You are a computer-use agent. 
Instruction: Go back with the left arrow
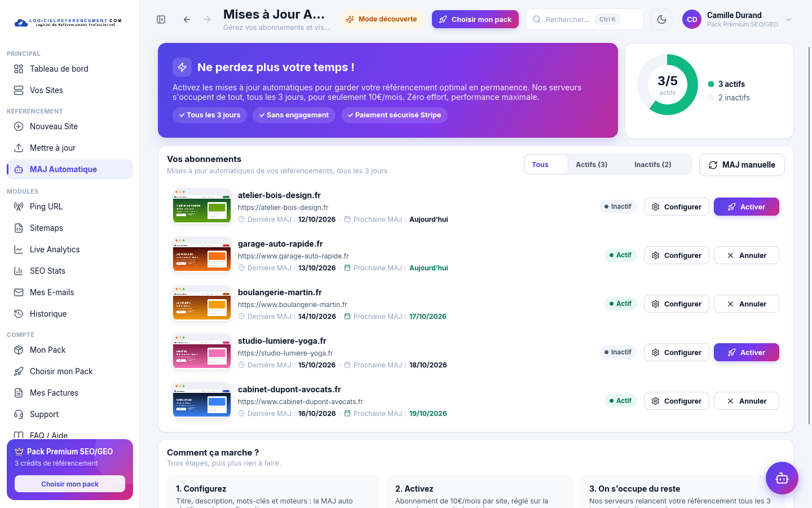point(187,20)
